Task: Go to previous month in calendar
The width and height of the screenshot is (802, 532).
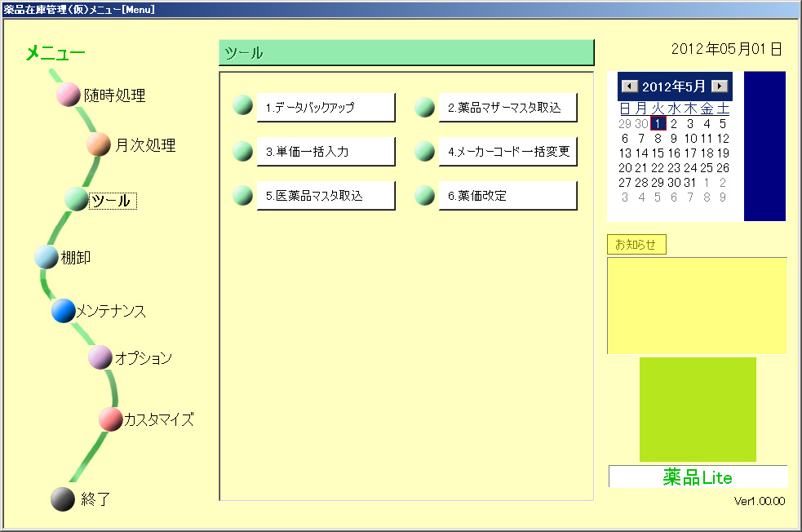Action: [630, 86]
